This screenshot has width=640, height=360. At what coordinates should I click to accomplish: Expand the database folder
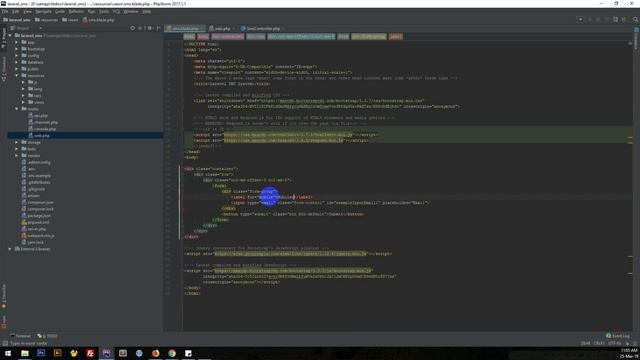click(x=17, y=62)
